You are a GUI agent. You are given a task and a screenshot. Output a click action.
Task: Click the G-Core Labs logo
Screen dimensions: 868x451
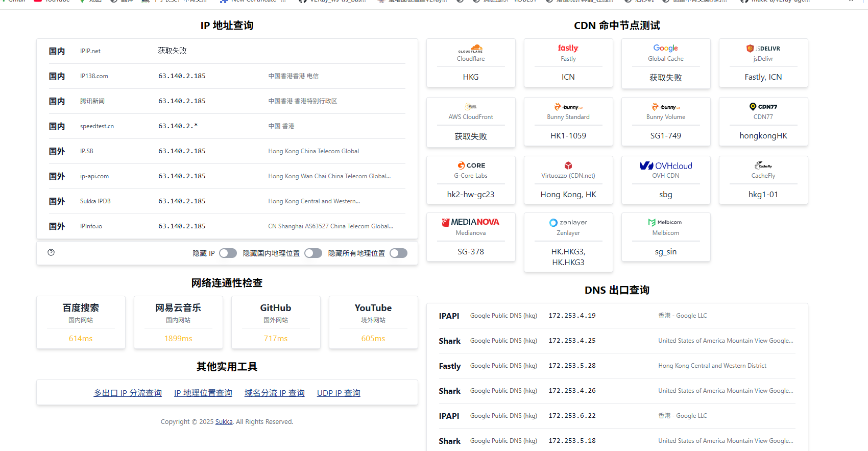click(471, 165)
